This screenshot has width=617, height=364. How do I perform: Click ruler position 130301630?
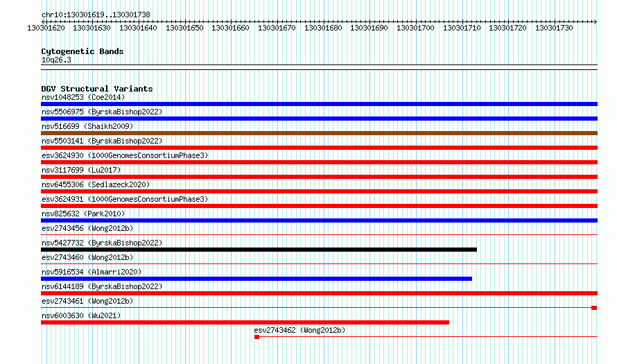tap(92, 28)
